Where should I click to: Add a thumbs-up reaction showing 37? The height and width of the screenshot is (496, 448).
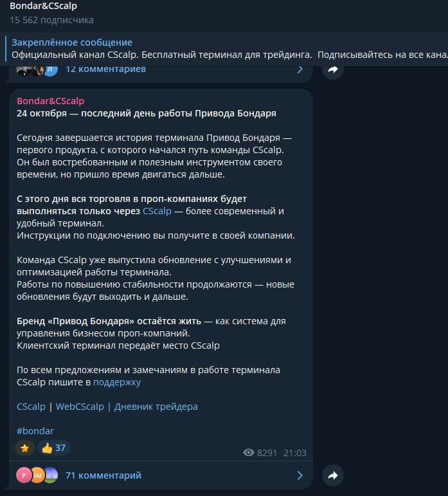point(54,448)
